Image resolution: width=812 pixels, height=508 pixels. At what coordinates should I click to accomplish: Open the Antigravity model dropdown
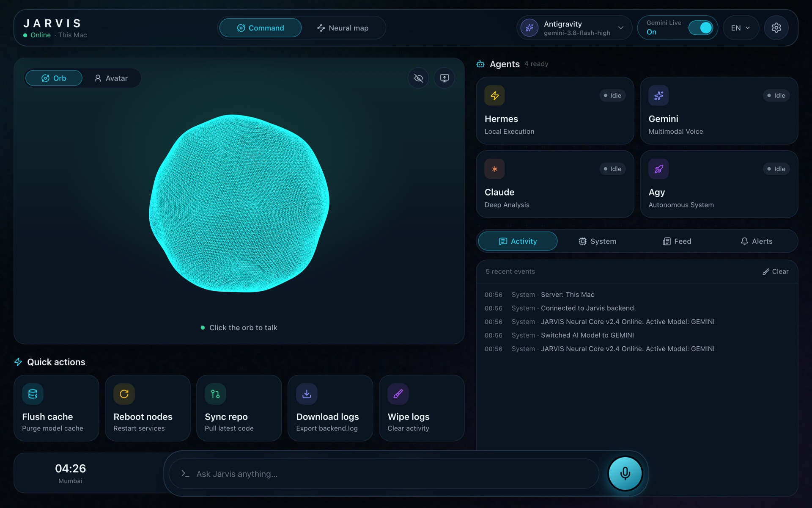574,28
